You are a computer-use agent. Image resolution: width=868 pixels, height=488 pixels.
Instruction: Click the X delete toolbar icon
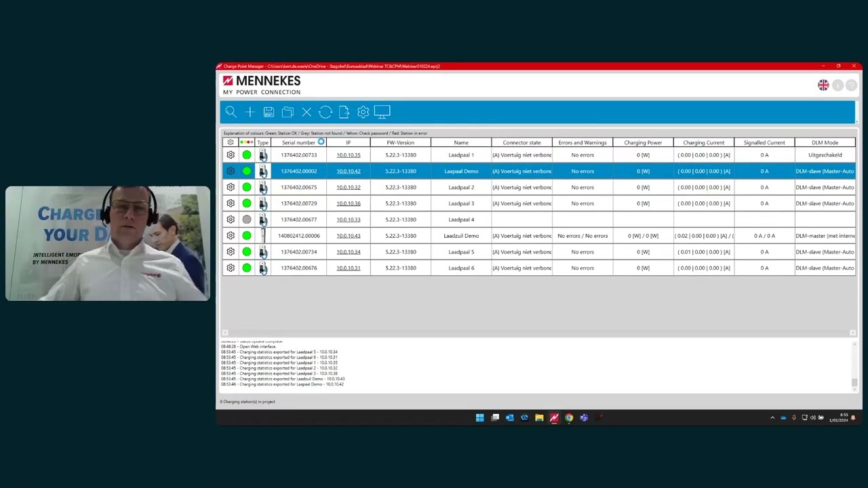pos(307,112)
